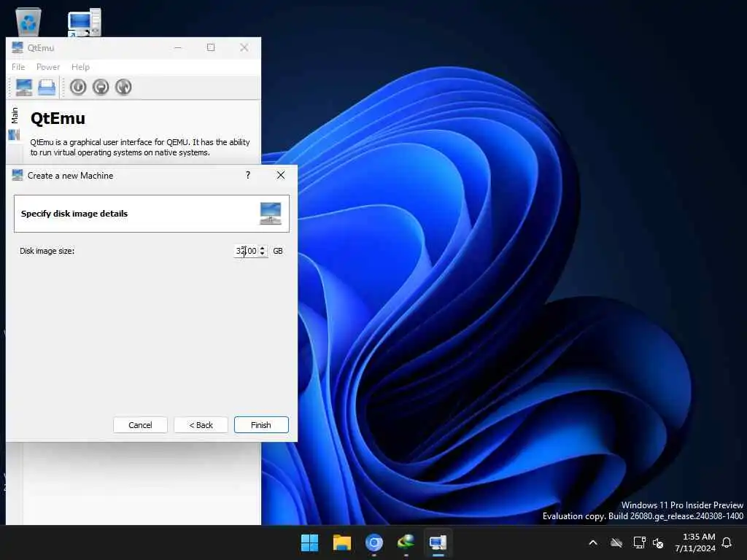Close the QtEmu main window
The height and width of the screenshot is (560, 747).
[244, 47]
